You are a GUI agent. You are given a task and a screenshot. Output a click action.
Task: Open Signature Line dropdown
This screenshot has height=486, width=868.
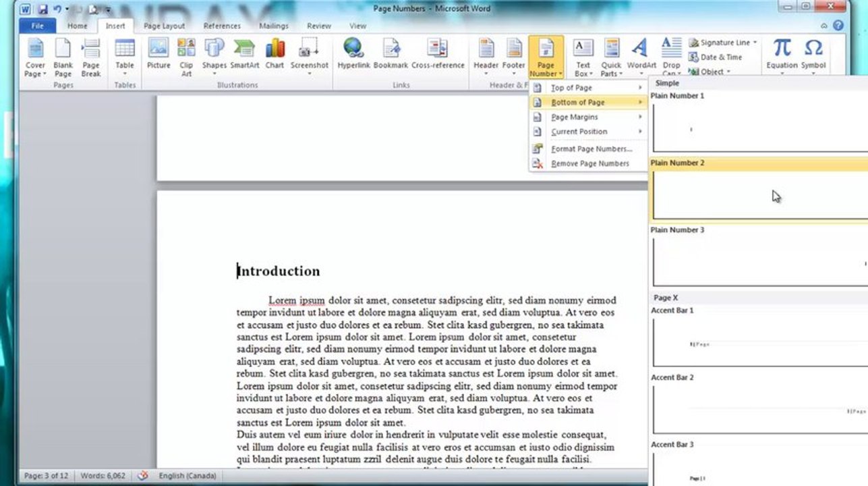(724, 42)
